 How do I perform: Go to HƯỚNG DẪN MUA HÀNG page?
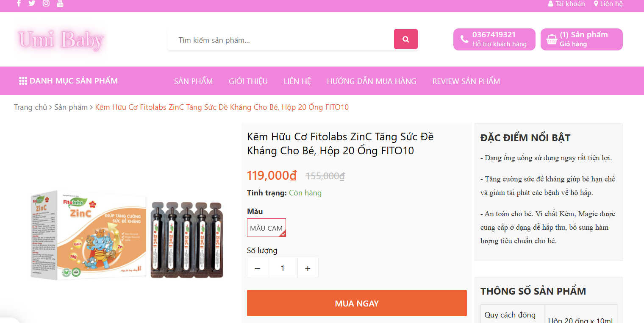point(372,81)
